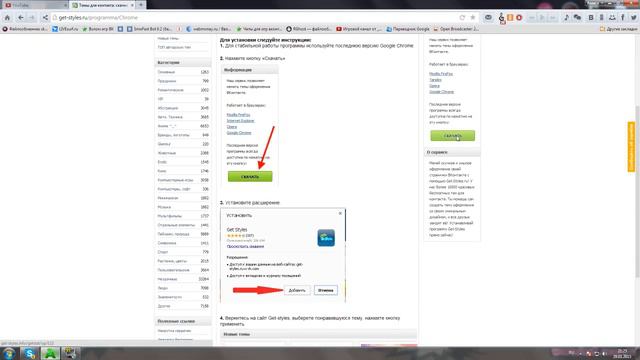Screen dimensions: 640x360
Task: Open the chat bubbles extension icon
Action: point(577,18)
